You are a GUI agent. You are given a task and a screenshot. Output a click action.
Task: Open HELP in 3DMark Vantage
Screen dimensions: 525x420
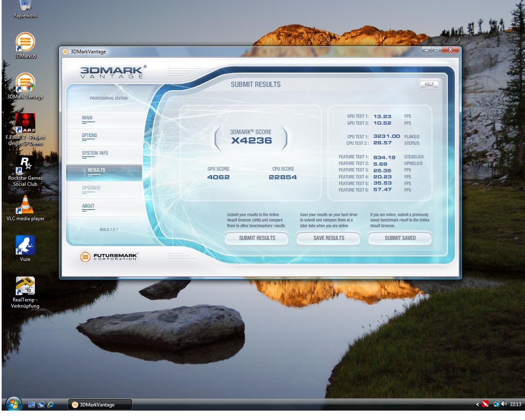tap(429, 84)
